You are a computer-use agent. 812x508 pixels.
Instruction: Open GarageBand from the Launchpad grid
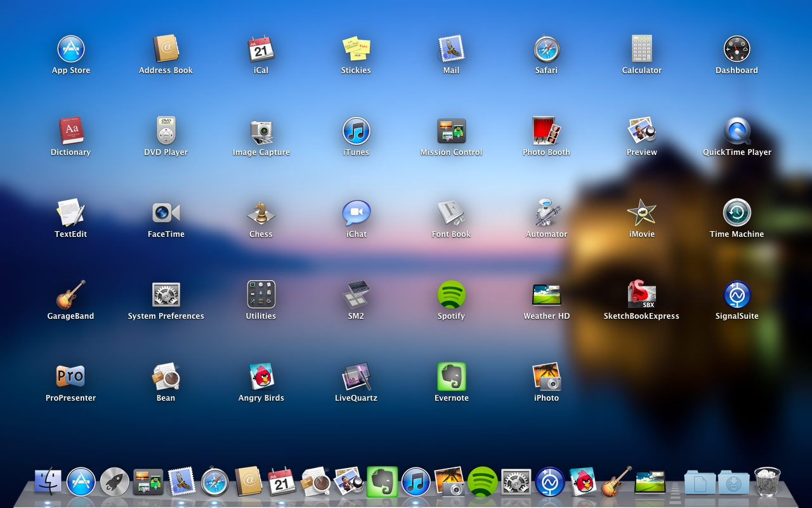pos(71,295)
